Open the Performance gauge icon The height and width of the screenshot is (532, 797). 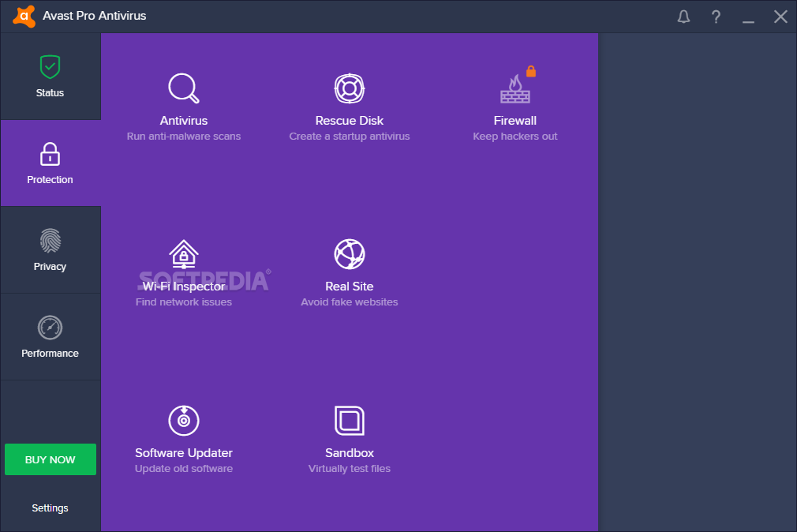point(50,328)
